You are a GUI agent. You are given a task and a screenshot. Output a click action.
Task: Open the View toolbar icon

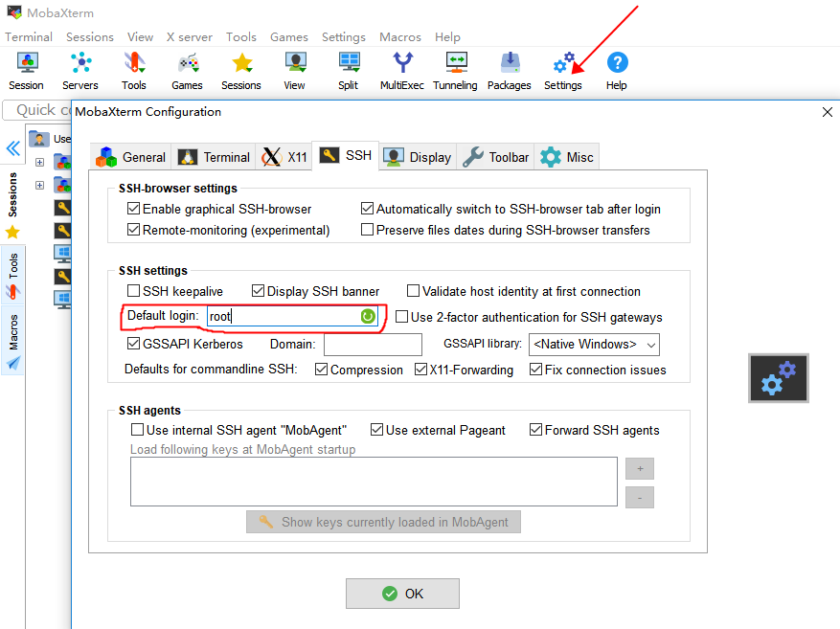pyautogui.click(x=295, y=71)
